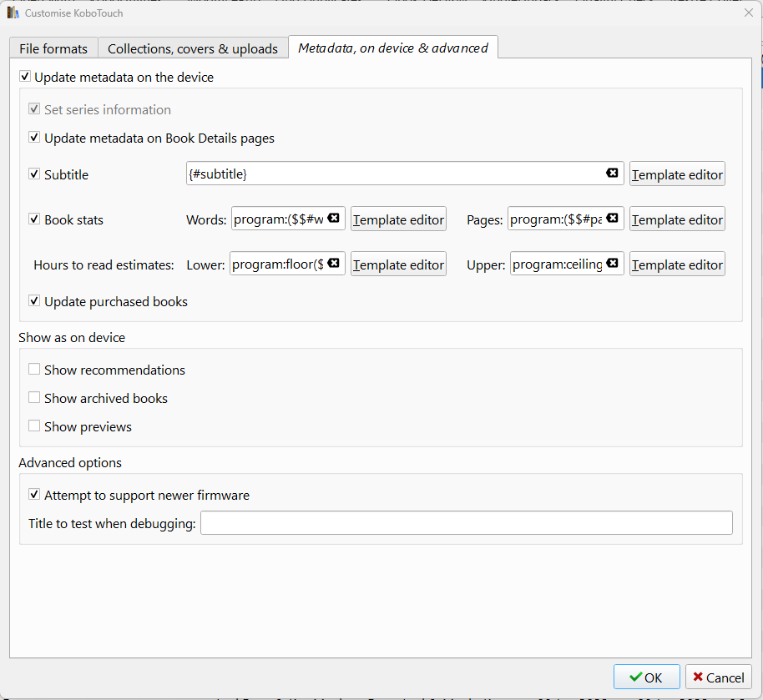763x700 pixels.
Task: Clear the Pages template field icon
Action: [612, 219]
